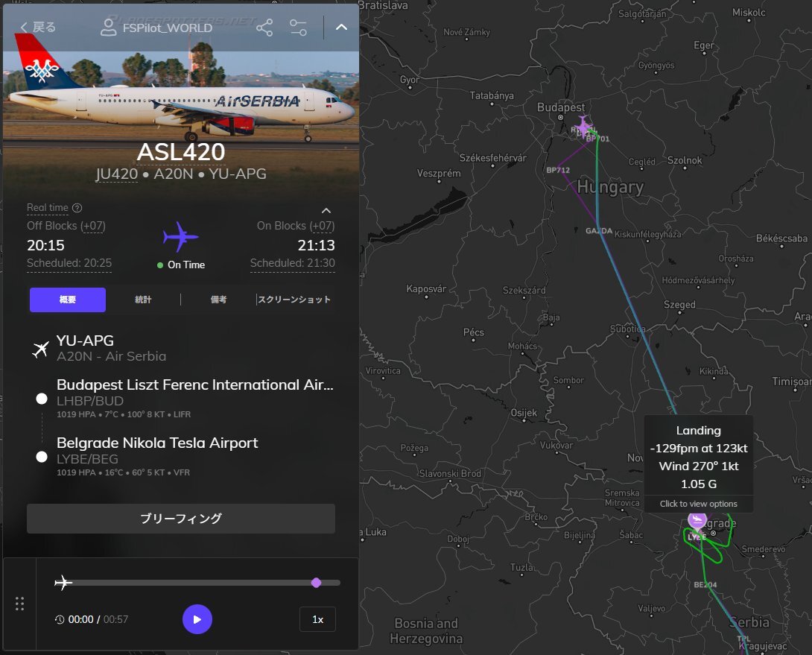This screenshot has width=812, height=655.
Task: Collapse the Real time block times section
Action: [326, 210]
